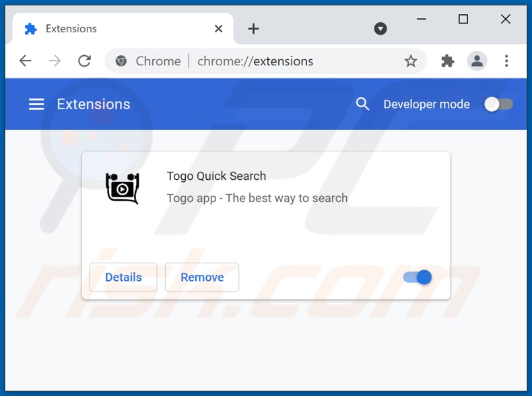
Task: Reload the extensions page
Action: pos(84,61)
